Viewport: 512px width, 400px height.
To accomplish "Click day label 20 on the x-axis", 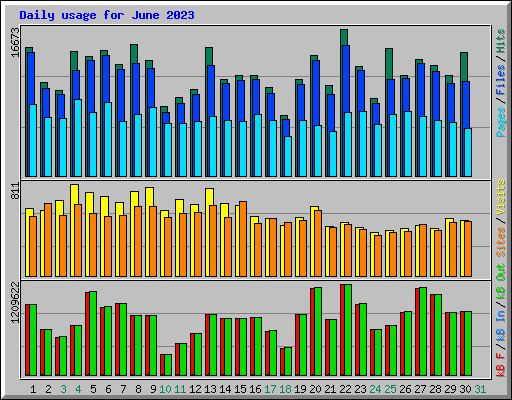I will (315, 389).
